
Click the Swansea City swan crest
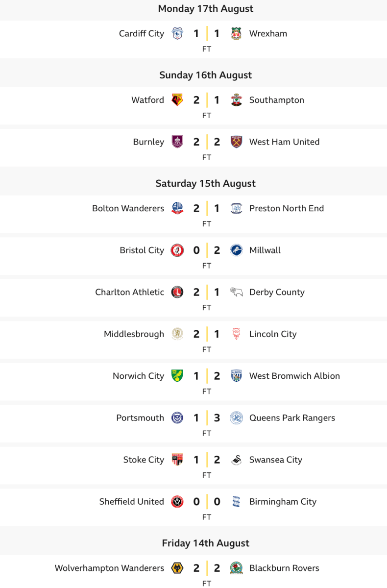[236, 460]
